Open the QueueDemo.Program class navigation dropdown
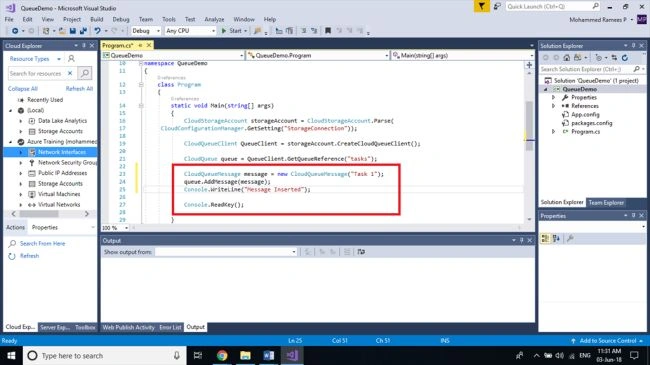This screenshot has width=650, height=365. pos(386,55)
